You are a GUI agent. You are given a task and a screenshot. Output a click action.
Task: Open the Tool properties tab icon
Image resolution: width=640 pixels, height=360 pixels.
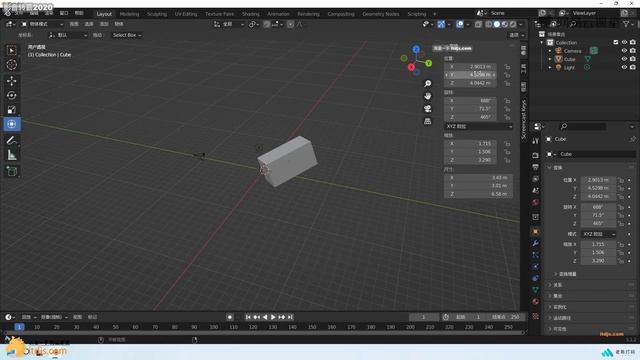pos(536,141)
